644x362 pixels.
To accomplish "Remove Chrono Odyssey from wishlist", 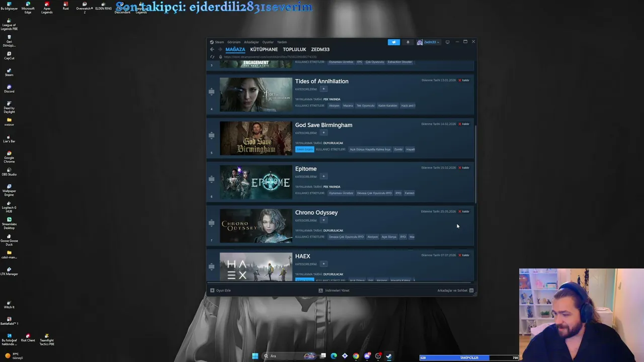I will tap(464, 212).
